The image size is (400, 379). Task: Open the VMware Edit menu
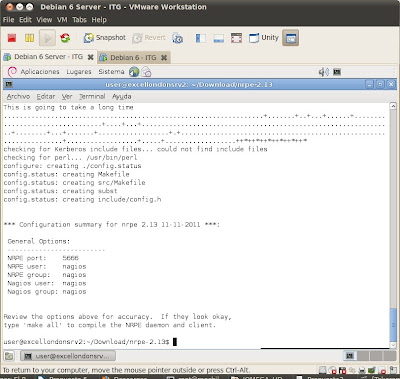pos(25,20)
